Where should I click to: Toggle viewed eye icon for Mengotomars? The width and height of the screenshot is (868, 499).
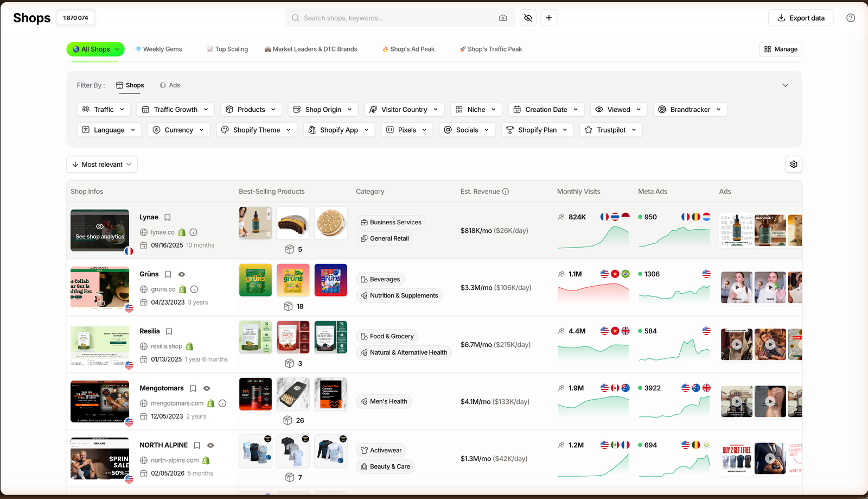pyautogui.click(x=207, y=388)
